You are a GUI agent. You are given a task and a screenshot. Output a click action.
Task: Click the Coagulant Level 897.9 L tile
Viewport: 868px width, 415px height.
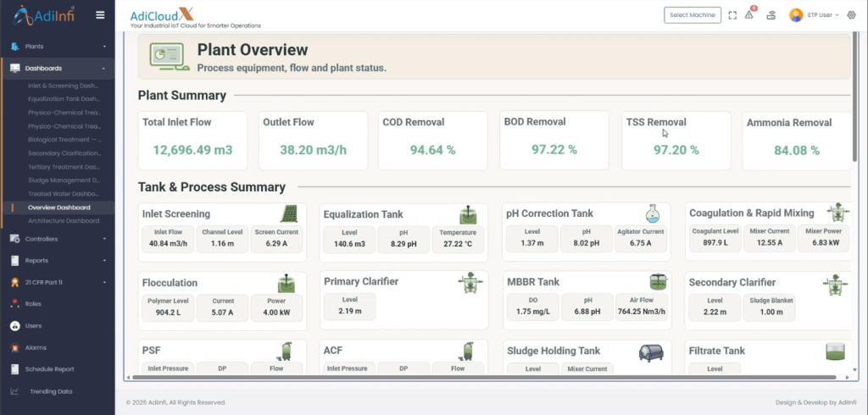click(715, 238)
